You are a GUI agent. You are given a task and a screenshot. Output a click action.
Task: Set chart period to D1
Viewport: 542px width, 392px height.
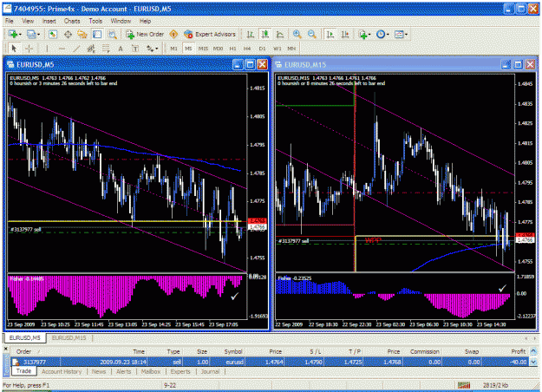click(x=262, y=49)
